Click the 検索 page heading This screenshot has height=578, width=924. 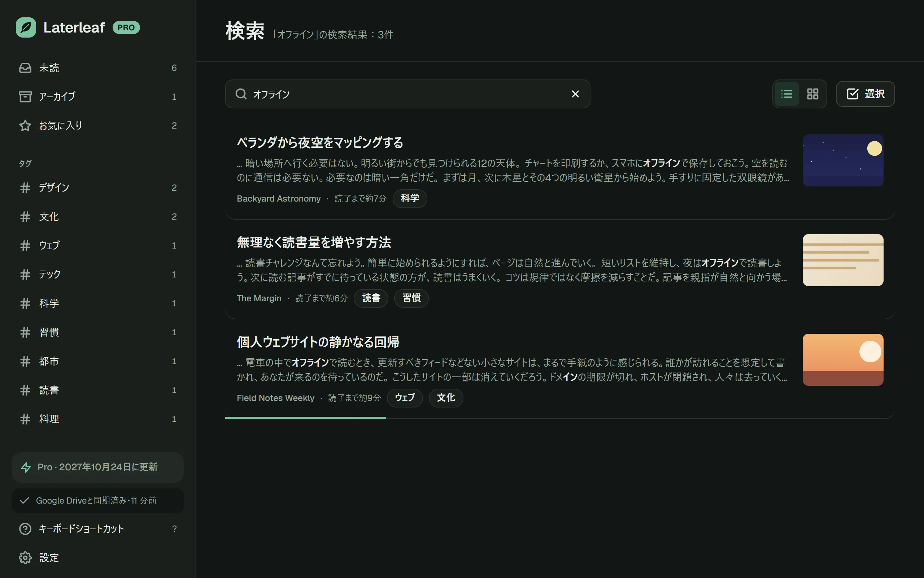click(245, 31)
